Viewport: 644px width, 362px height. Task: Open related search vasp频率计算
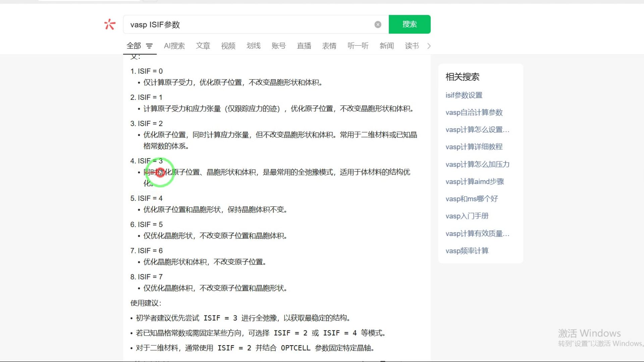(x=467, y=251)
